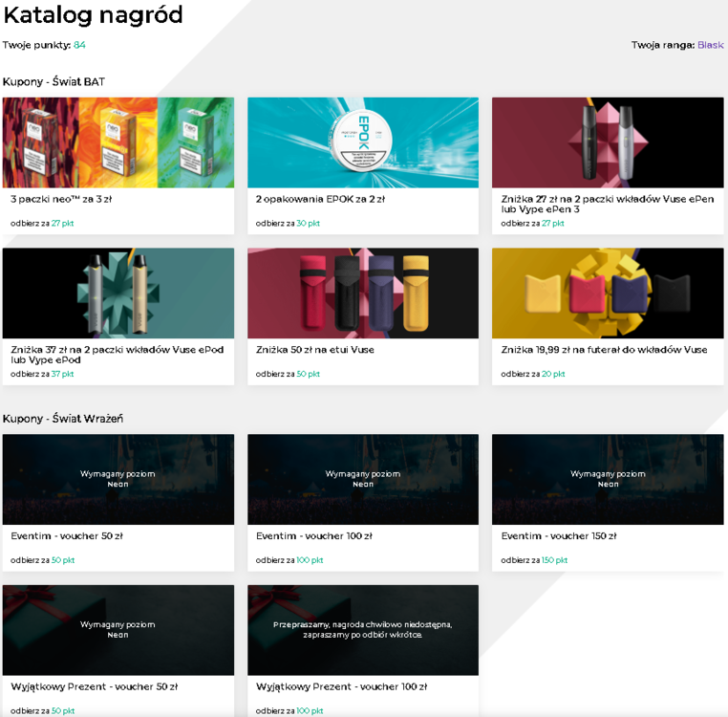Click title 'Zniżka 50 zł na etui Vuse'
This screenshot has height=717, width=728.
pyautogui.click(x=314, y=350)
